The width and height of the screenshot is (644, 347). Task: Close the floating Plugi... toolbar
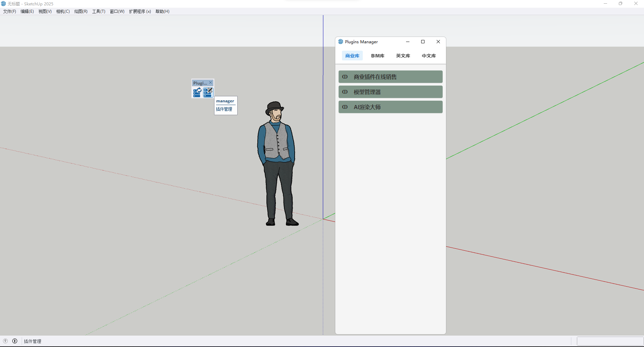point(210,83)
